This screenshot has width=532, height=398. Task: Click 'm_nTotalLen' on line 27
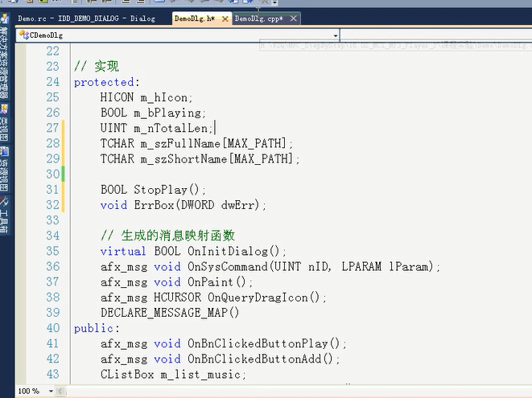coord(171,128)
